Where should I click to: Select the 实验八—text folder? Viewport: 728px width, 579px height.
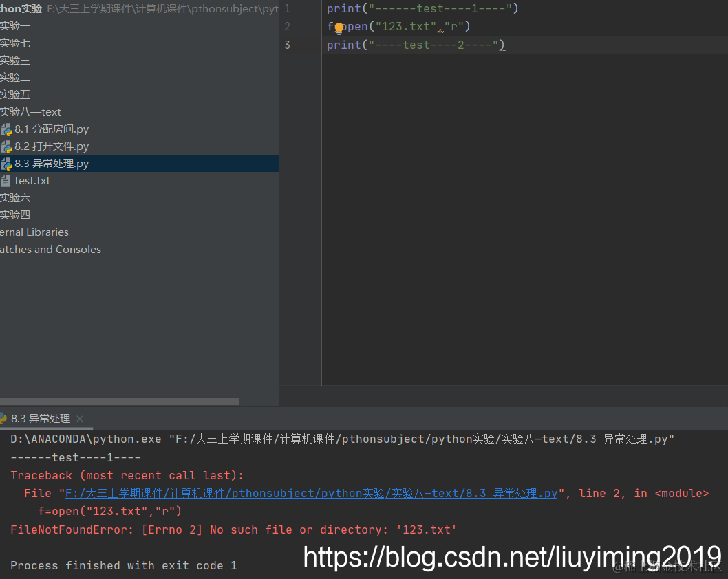click(31, 112)
